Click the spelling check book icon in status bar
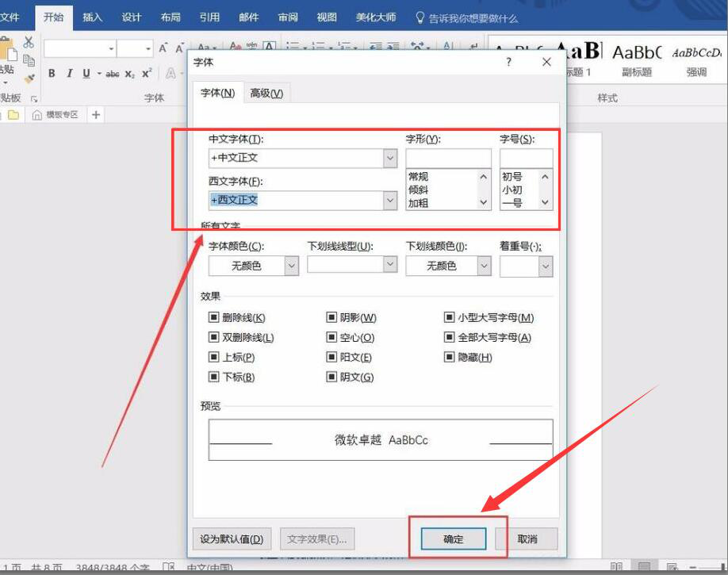Screen dimensions: 728x575 (x=169, y=567)
